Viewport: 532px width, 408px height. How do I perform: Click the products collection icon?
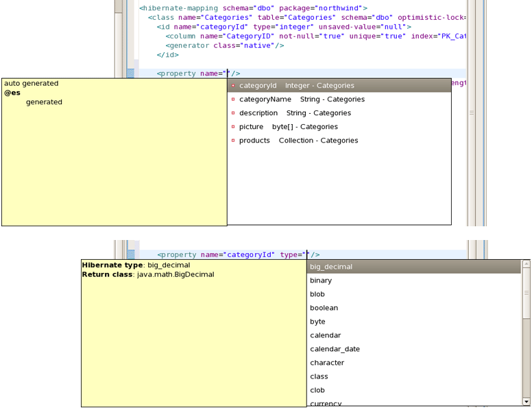(233, 141)
